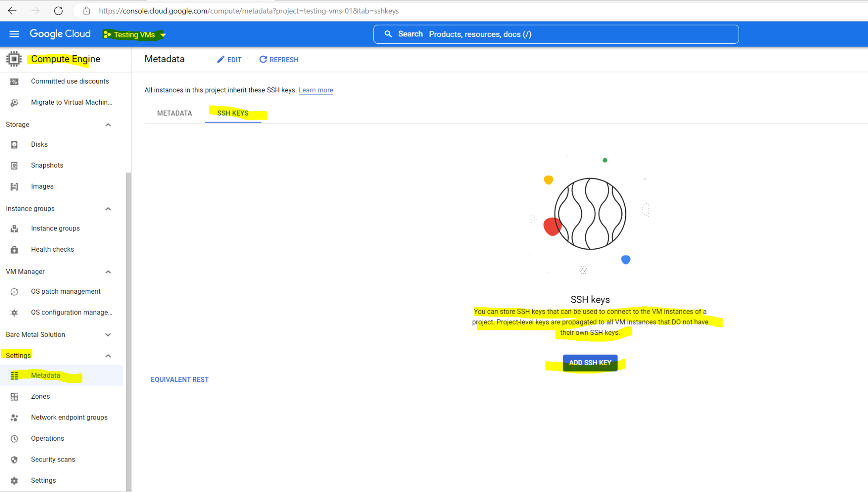Collapse the Storage section
Image resolution: width=868 pixels, height=492 pixels.
[108, 125]
